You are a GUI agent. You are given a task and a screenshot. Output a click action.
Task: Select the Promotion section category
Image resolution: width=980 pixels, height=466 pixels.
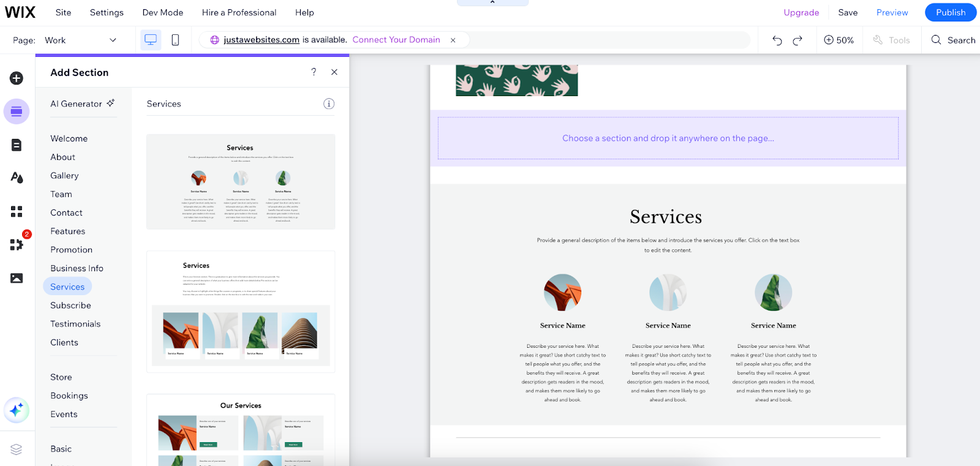click(71, 250)
